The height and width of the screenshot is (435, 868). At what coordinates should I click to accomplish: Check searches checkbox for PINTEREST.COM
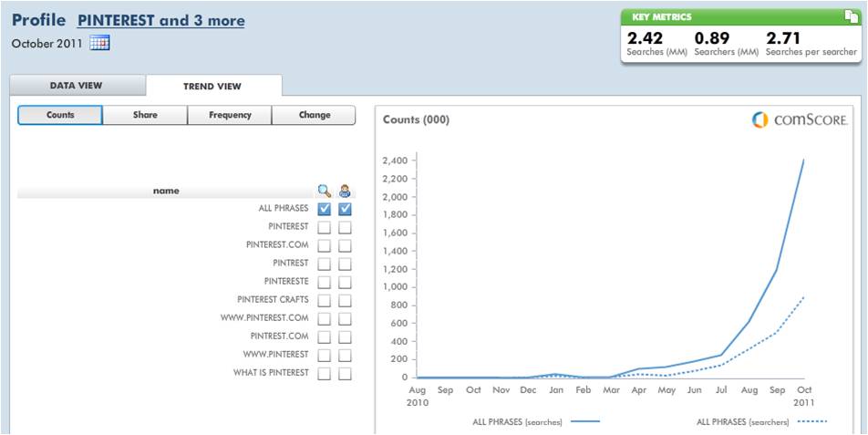coord(325,245)
